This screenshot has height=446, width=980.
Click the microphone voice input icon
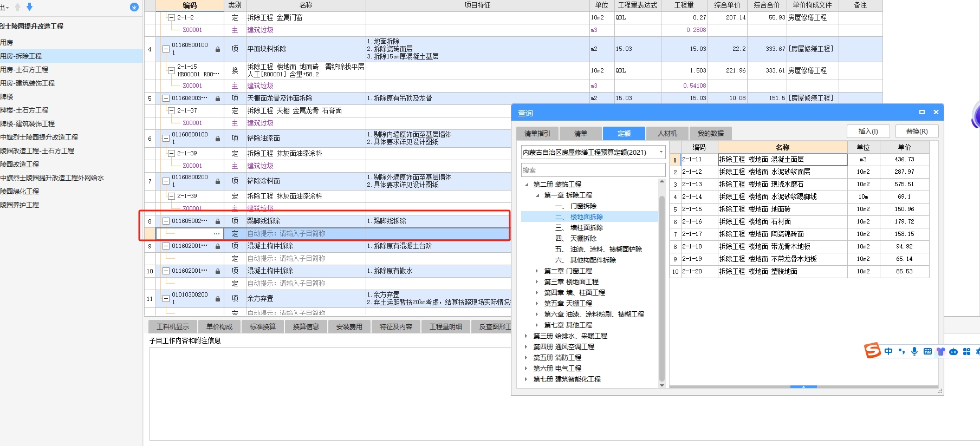pos(914,351)
